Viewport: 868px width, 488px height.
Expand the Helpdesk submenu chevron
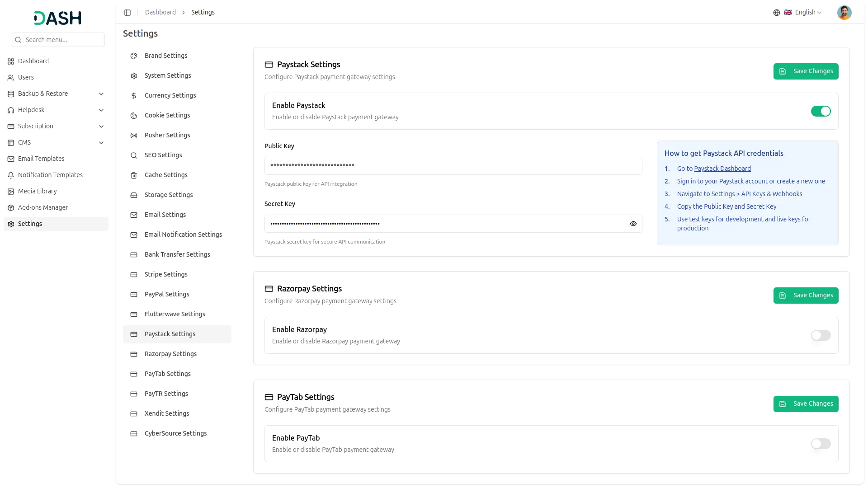101,110
